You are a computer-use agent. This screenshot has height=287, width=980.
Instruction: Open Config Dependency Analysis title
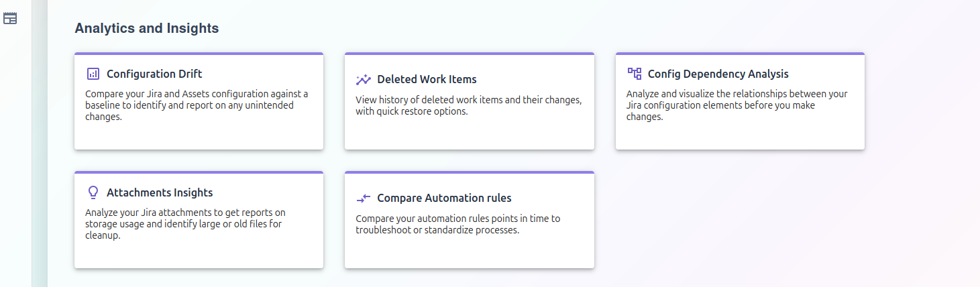point(718,74)
